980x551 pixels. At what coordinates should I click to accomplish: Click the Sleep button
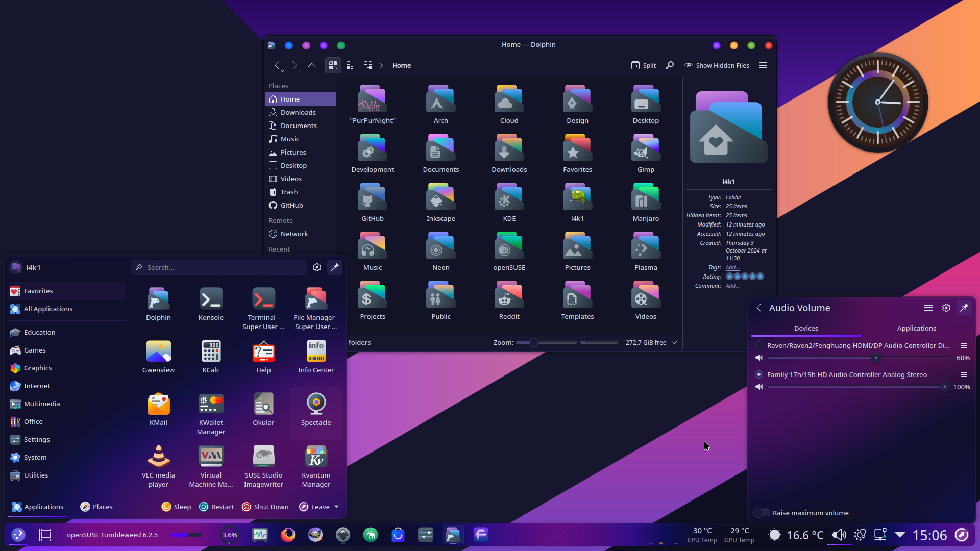point(177,507)
